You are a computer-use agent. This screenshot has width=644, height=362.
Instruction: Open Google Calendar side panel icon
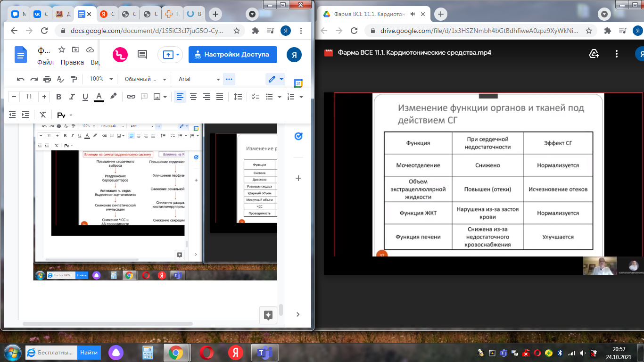298,83
